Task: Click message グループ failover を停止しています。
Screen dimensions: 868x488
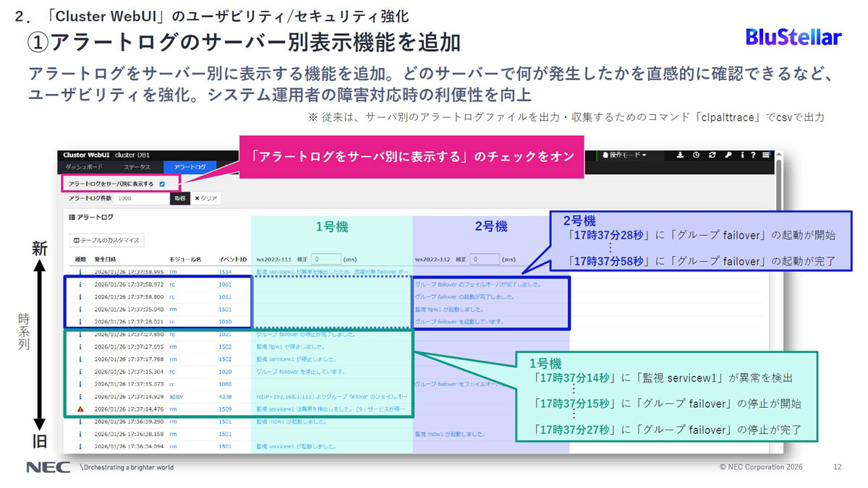Action: (301, 372)
